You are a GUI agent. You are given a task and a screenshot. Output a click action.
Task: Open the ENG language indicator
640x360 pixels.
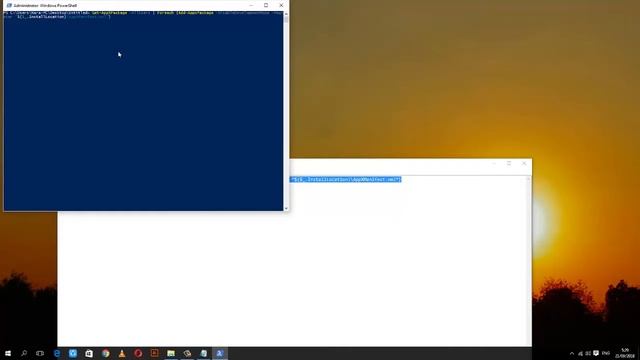[x=606, y=353]
